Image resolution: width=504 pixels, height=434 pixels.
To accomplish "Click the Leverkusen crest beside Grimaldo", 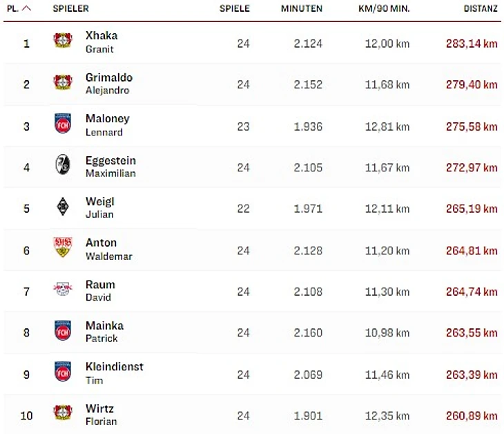I will click(63, 83).
